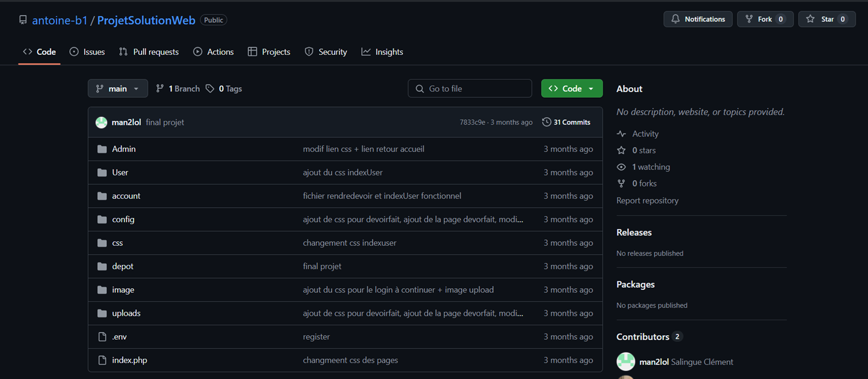
Task: Open 'changmeent css des pages' commit message
Action: coord(351,360)
